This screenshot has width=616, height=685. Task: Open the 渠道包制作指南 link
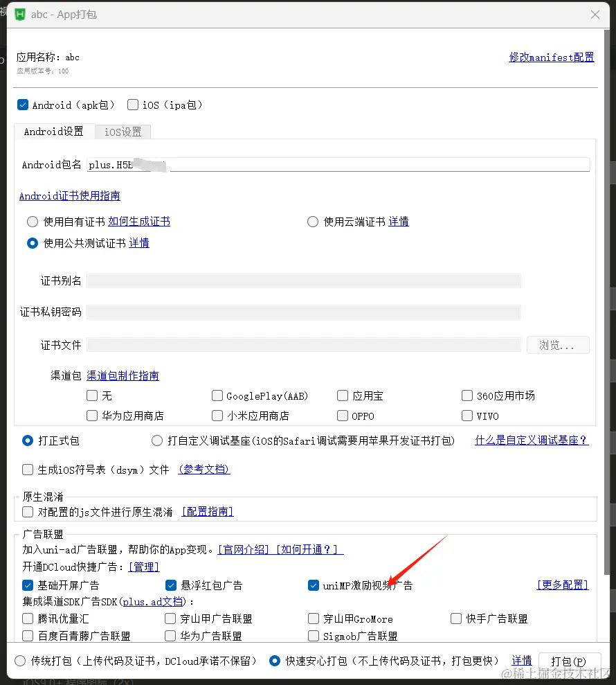pos(123,375)
